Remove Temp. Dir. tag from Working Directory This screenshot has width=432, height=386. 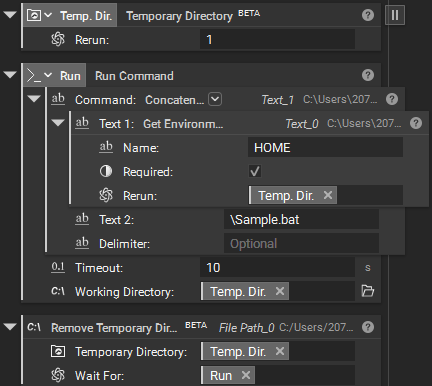(x=280, y=291)
